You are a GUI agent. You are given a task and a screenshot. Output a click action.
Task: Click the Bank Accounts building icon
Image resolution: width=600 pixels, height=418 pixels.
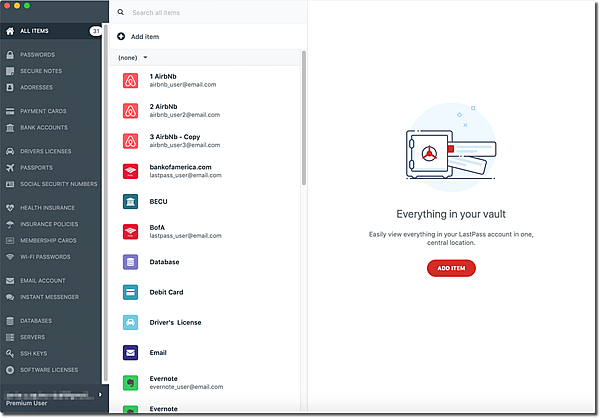click(x=10, y=128)
